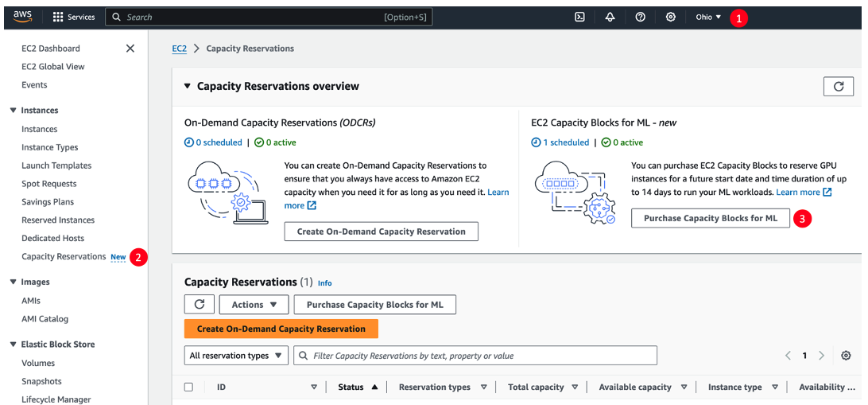Open the notifications bell

[x=610, y=18]
